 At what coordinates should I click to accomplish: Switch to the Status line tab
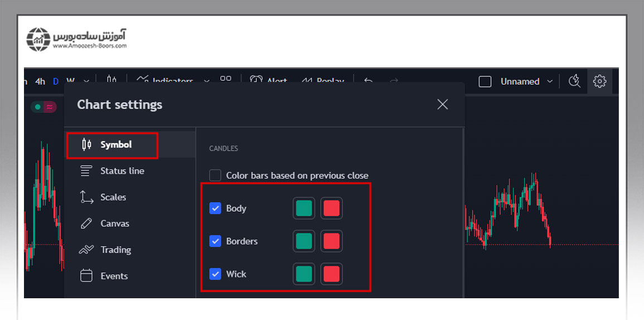click(x=122, y=171)
